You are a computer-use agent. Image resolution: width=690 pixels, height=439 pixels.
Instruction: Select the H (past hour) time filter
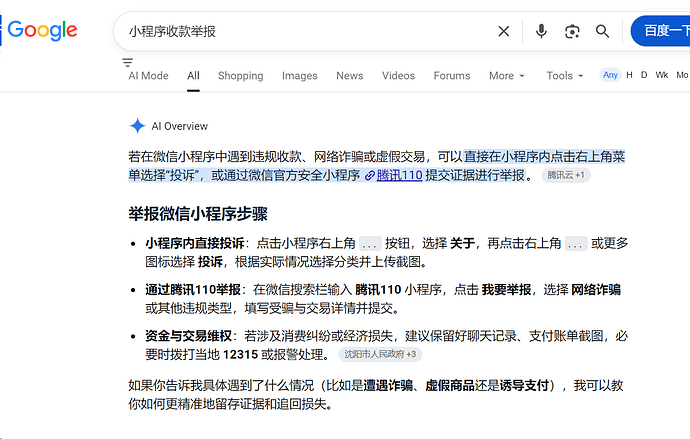click(x=629, y=75)
